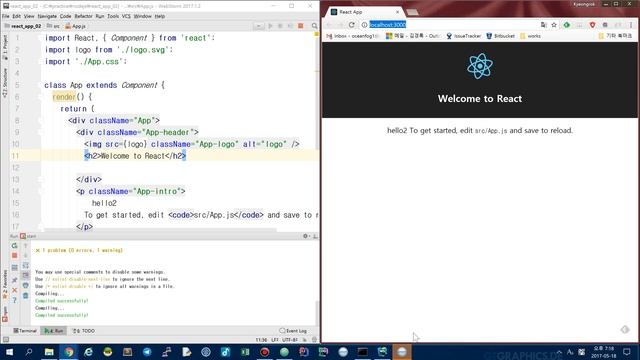The width and height of the screenshot is (640, 360).
Task: Bookmark page with the star icon
Action: 554,25
